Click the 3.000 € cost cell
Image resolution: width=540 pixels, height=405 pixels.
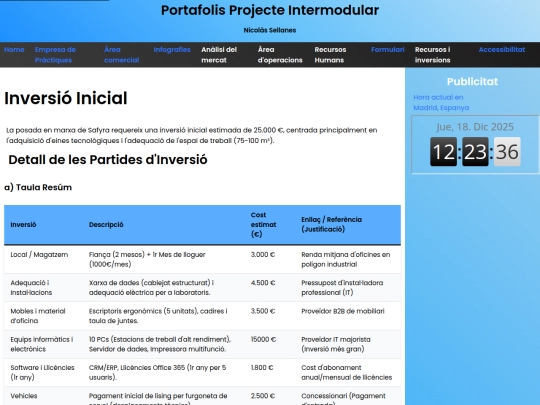pyautogui.click(x=270, y=259)
